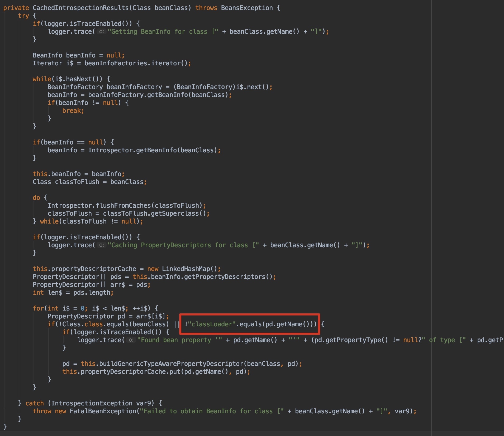504x436 pixels.
Task: Click the '(BeanInfoFactory)i$.next()' cast expression
Action: [221, 87]
